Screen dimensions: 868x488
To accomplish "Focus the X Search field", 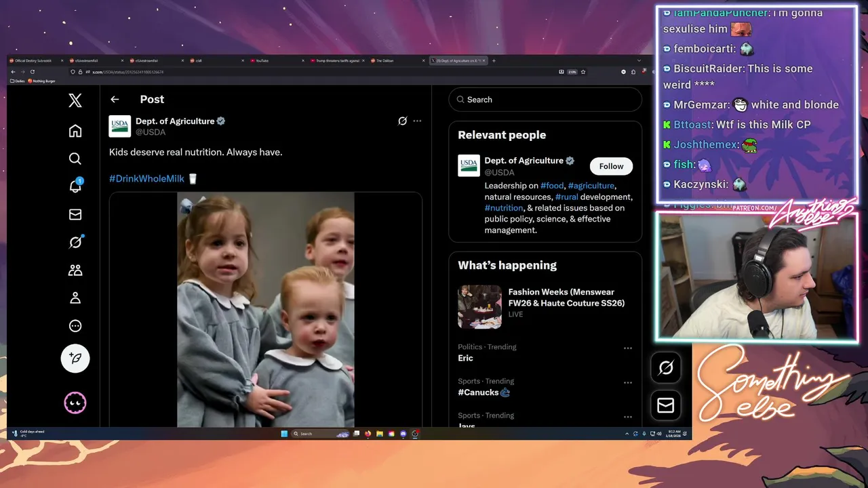I will click(x=545, y=100).
